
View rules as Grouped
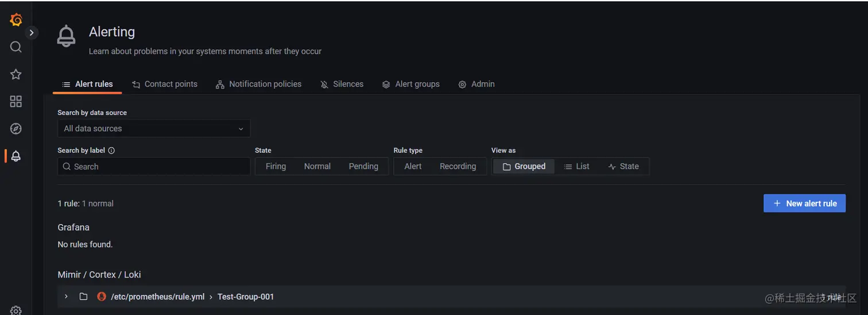524,167
